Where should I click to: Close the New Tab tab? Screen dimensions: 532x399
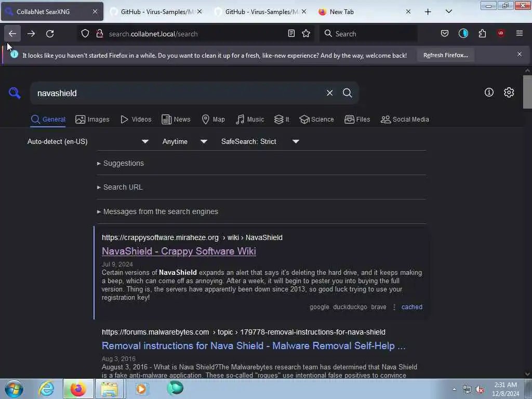pyautogui.click(x=408, y=12)
